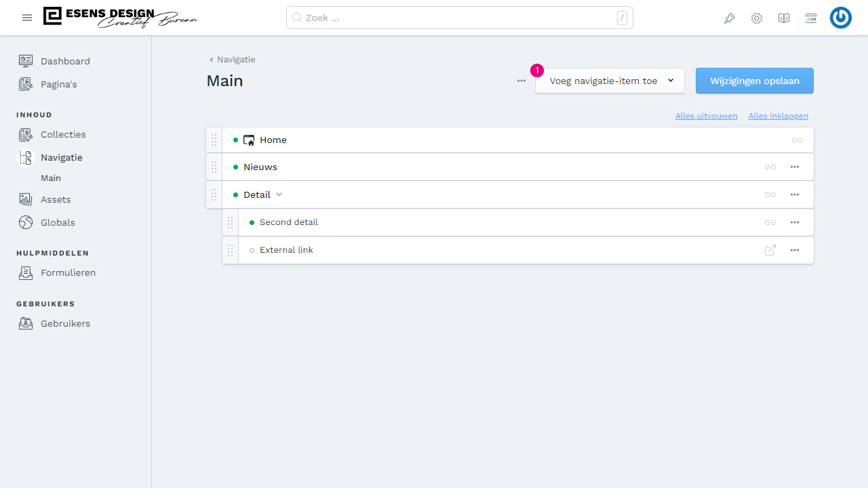Click the pin icon in top bar
This screenshot has width=868, height=488.
(730, 18)
